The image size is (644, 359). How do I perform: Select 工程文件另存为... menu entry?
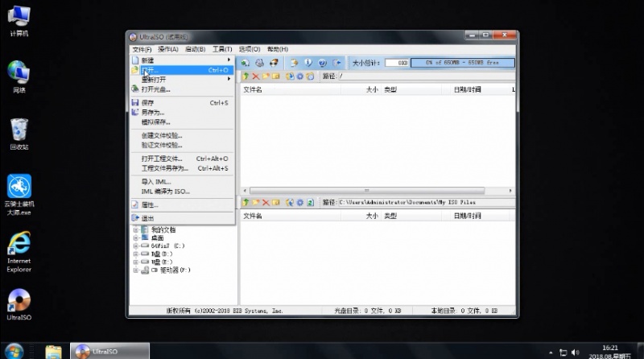pos(182,168)
